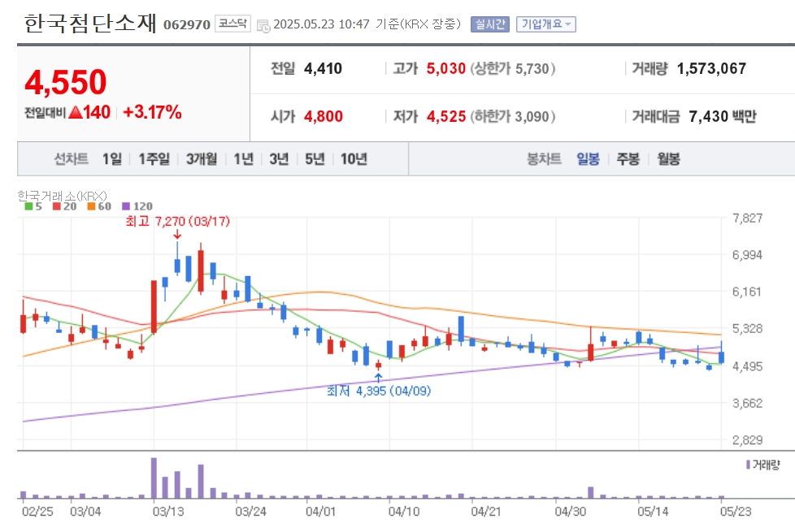Click the current price 4,550
795x532 pixels.
tap(65, 82)
